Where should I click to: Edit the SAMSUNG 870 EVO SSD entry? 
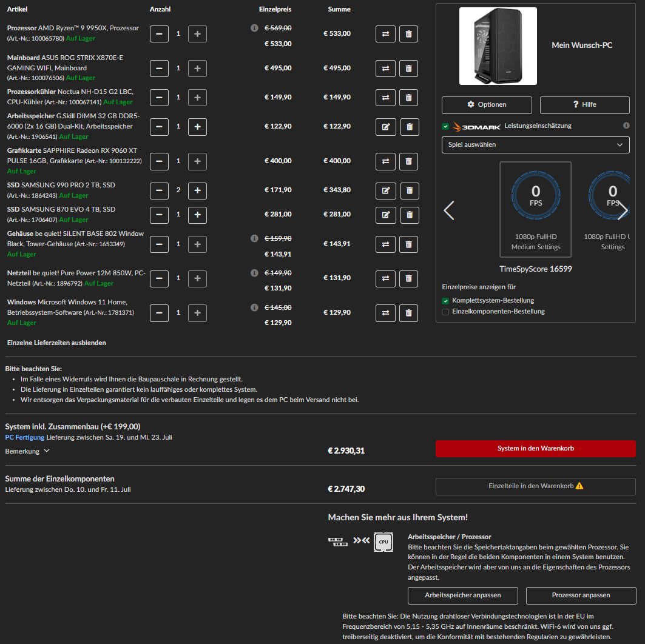386,215
